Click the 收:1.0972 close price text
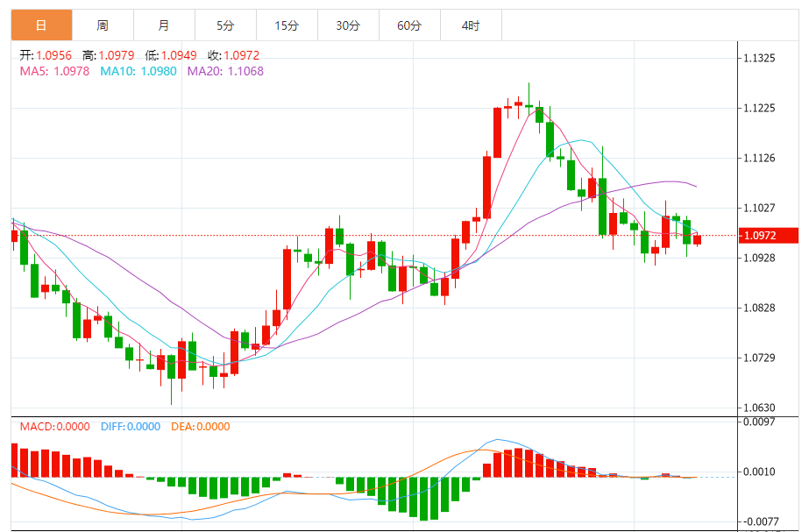Screen dimensions: 809x532 pos(234,56)
